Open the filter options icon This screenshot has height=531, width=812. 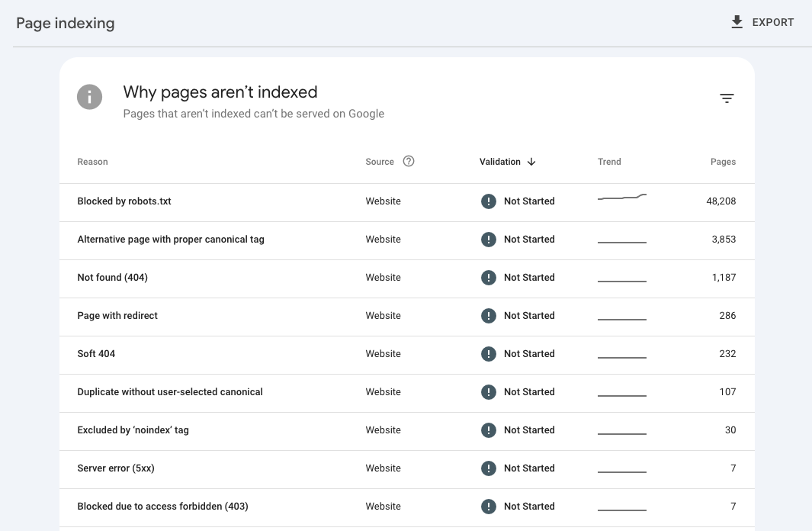(x=727, y=98)
